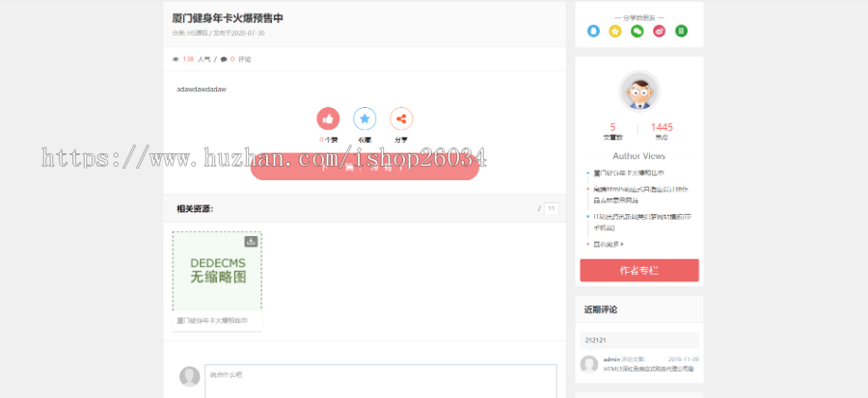The image size is (868, 398).
Task: Open the DEDECMS no-thumbnail image
Action: coord(217,273)
